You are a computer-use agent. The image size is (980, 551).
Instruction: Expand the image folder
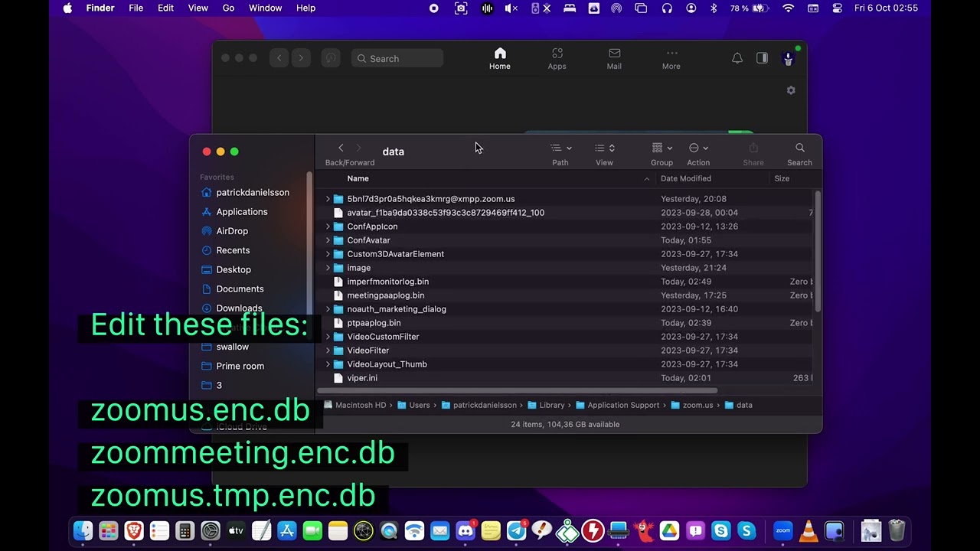[x=328, y=268]
